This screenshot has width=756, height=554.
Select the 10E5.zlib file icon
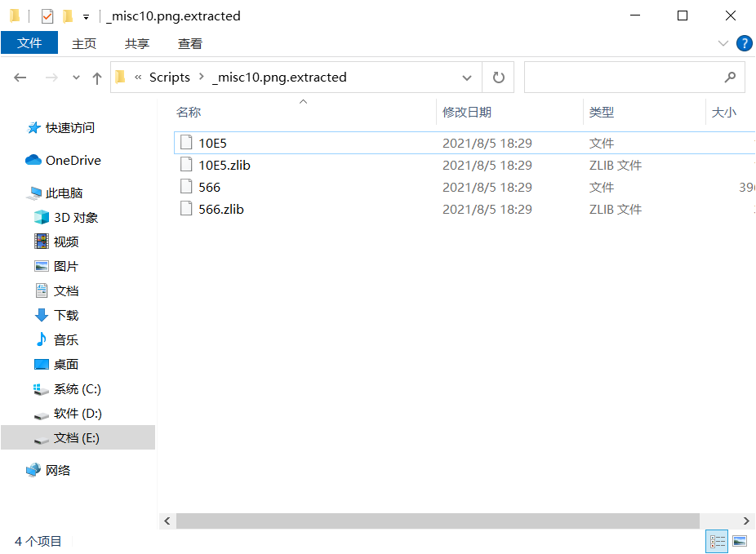point(187,164)
